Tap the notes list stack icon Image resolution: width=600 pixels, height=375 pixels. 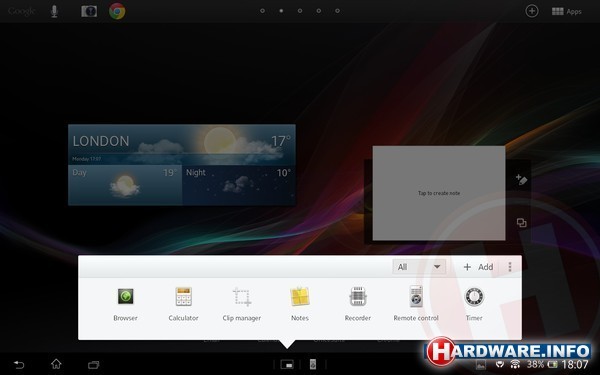521,223
